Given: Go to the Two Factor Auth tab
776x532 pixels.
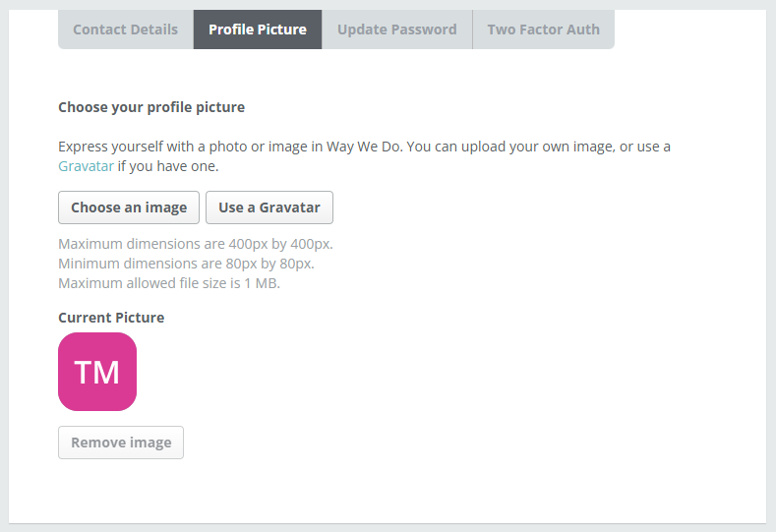Looking at the screenshot, I should pyautogui.click(x=544, y=30).
